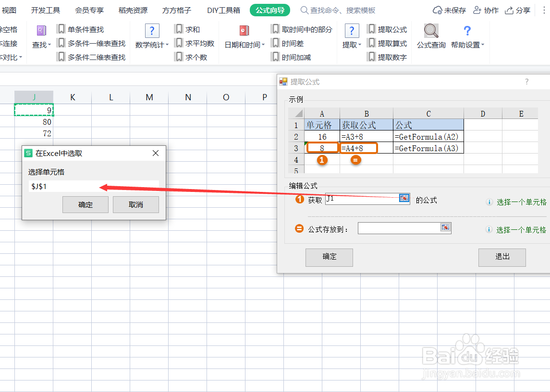Image resolution: width=550 pixels, height=392 pixels.
Task: Click the 求平均数 average command
Action: point(195,44)
